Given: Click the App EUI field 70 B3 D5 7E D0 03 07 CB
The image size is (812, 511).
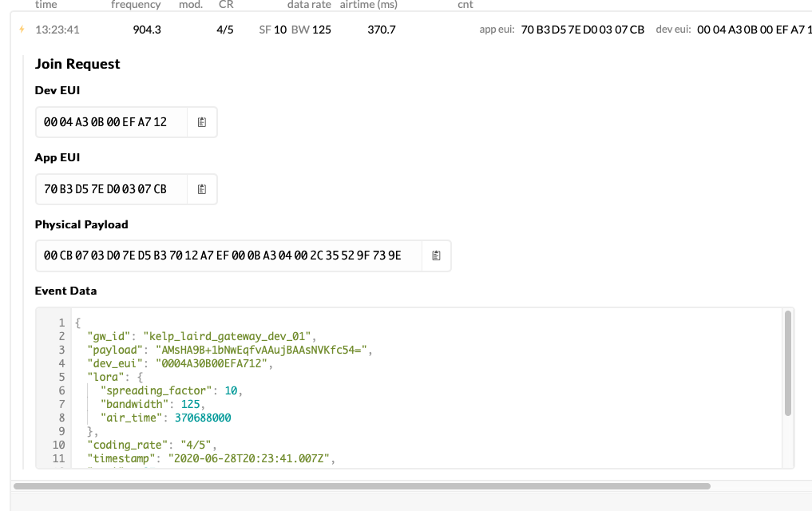Looking at the screenshot, I should tap(111, 189).
